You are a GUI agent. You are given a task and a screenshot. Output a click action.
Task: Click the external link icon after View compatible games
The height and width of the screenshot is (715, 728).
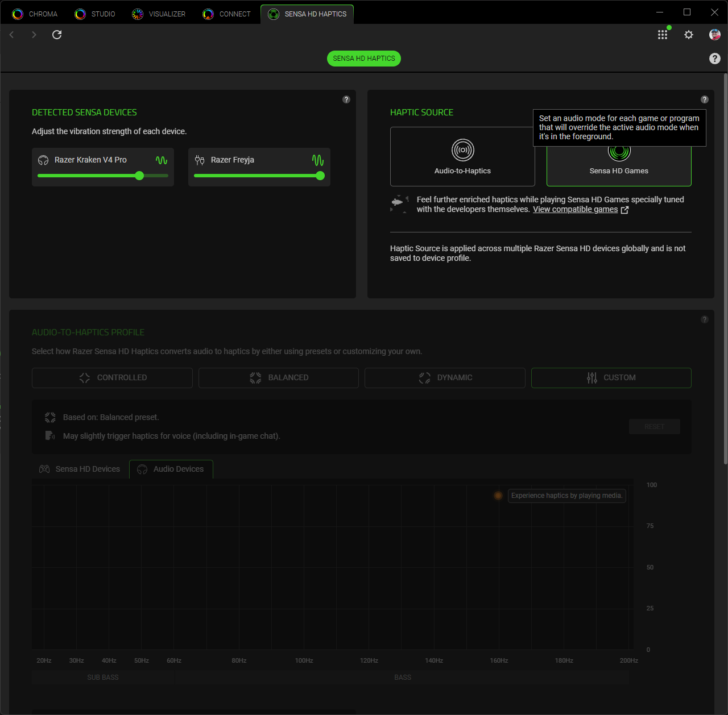(624, 210)
